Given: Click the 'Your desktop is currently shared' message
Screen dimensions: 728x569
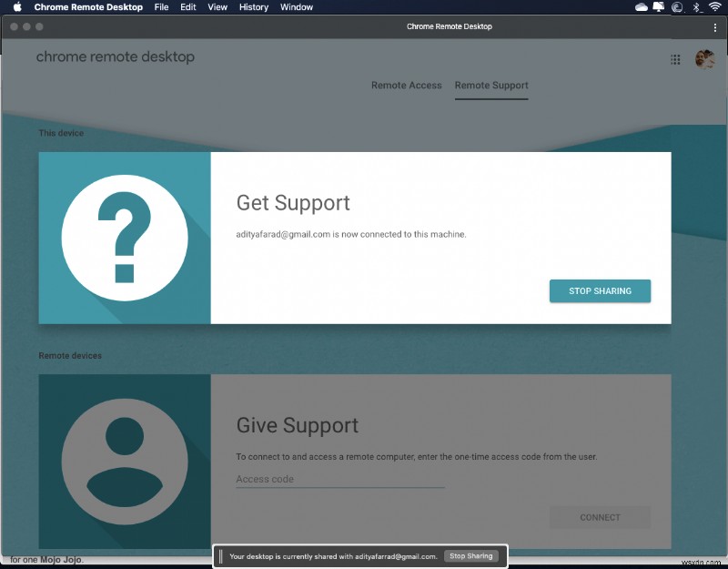Looking at the screenshot, I should tap(333, 556).
